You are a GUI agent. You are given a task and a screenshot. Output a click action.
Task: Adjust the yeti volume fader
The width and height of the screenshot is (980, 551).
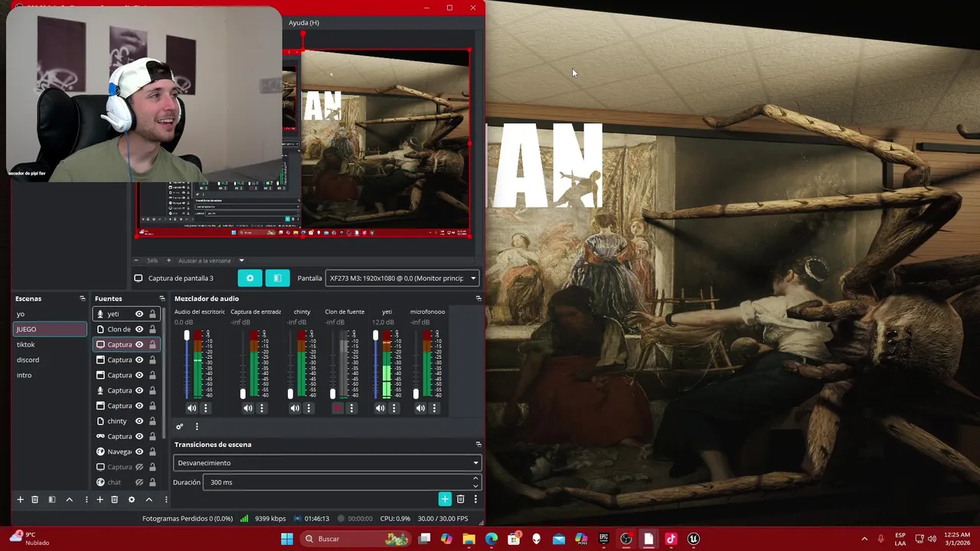[375, 336]
